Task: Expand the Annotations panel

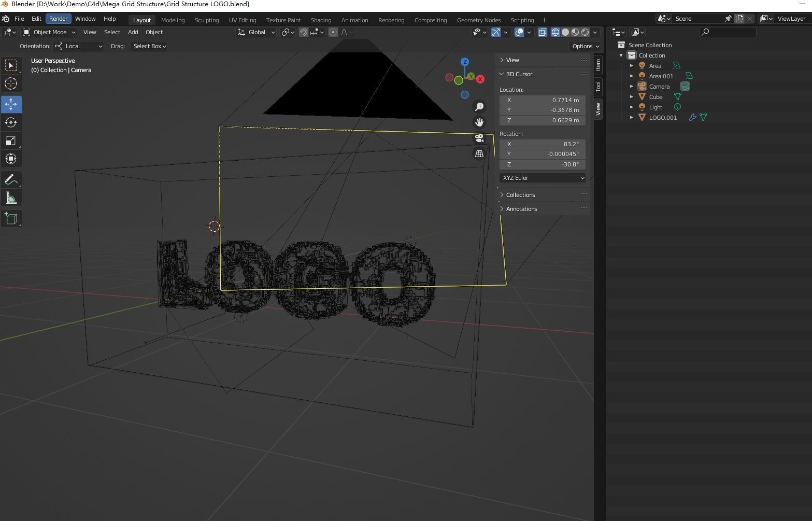Action: [543, 209]
